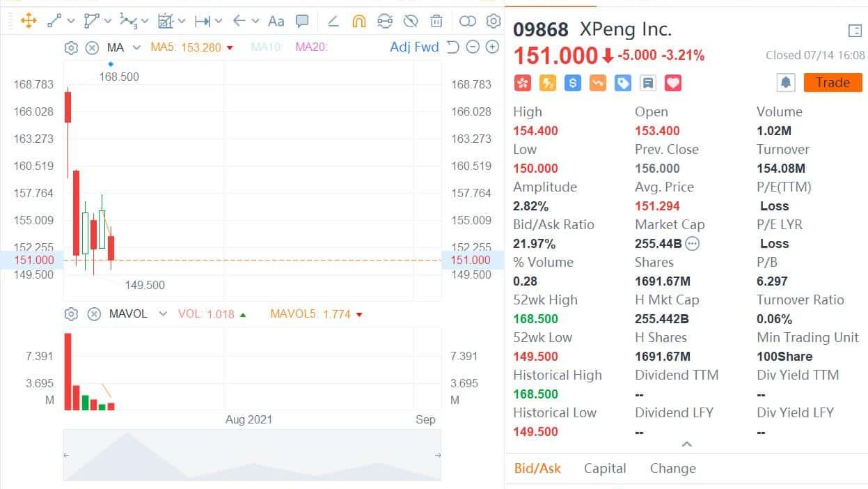868x489 pixels.
Task: Zoom out the chart with minus icon
Action: pos(473,47)
